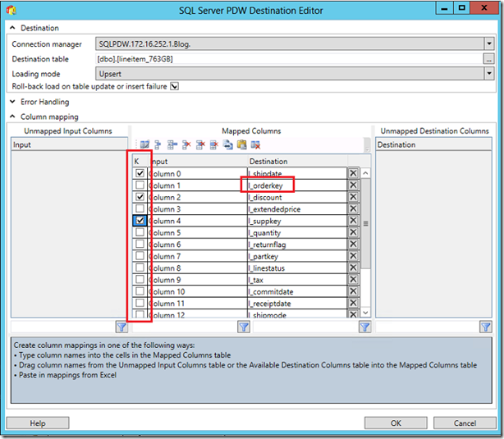Click the first icon in the Mapped Columns toolbar
This screenshot has width=504, height=439.
click(x=145, y=144)
